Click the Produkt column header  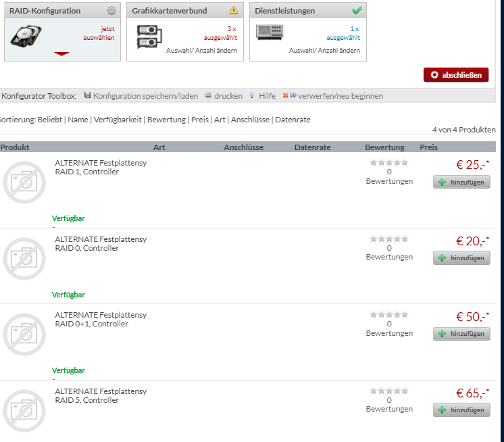coord(14,147)
